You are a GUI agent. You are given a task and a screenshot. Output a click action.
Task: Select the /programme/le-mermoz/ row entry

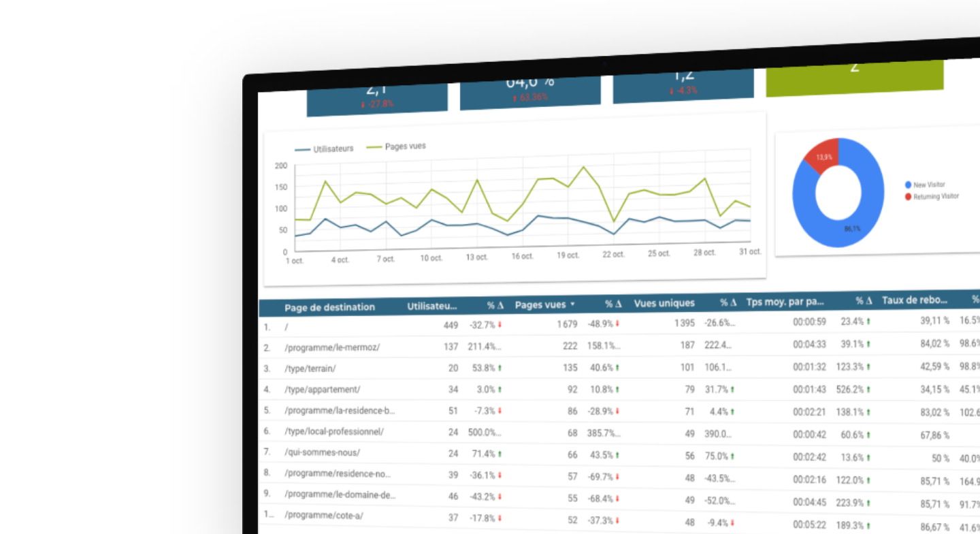coord(332,347)
